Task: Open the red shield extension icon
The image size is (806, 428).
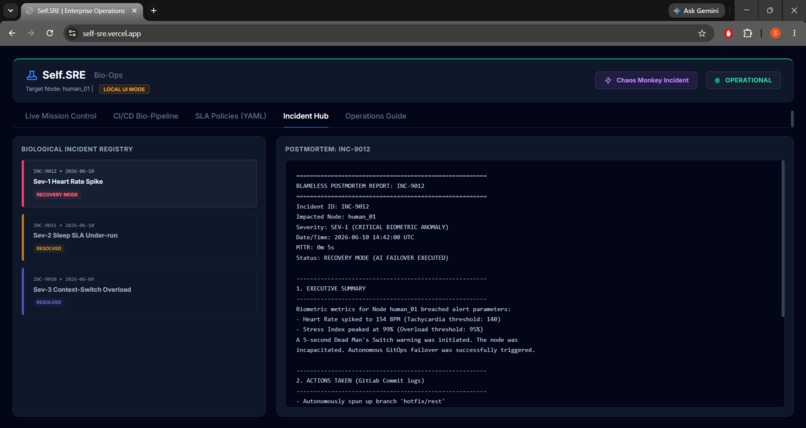Action: click(x=728, y=33)
